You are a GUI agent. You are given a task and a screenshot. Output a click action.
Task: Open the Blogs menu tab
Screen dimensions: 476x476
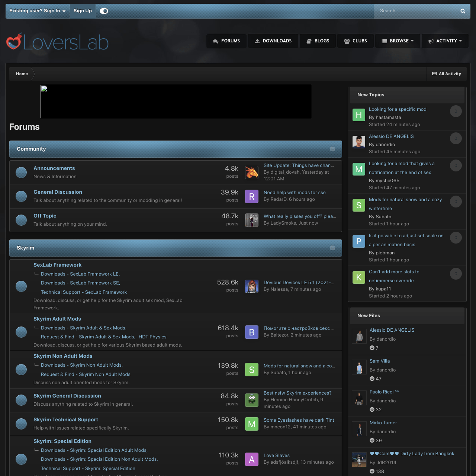pos(318,41)
